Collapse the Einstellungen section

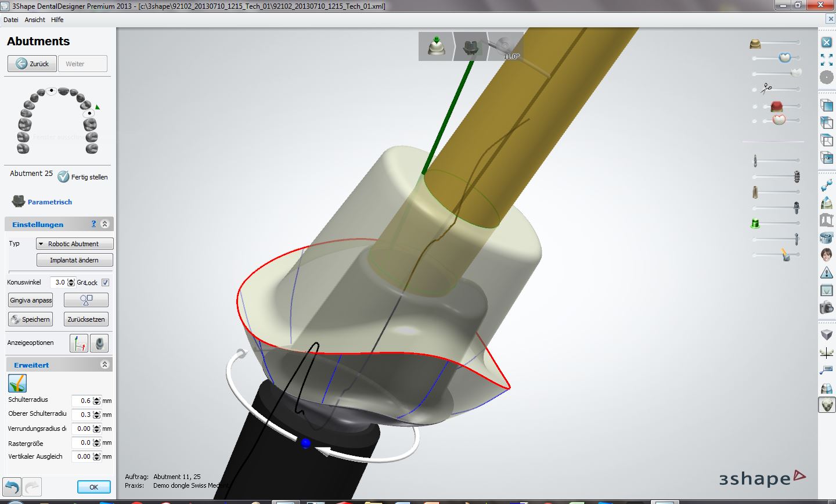click(105, 224)
